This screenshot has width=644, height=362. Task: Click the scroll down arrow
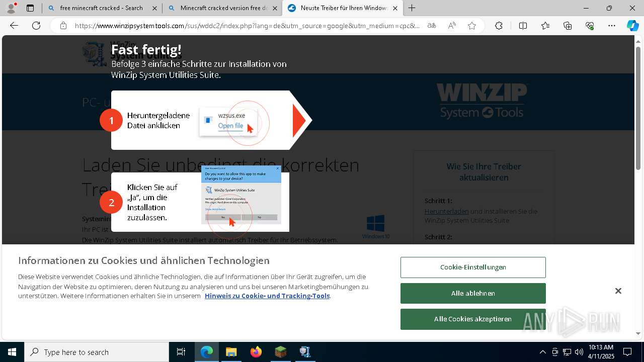[x=638, y=333]
